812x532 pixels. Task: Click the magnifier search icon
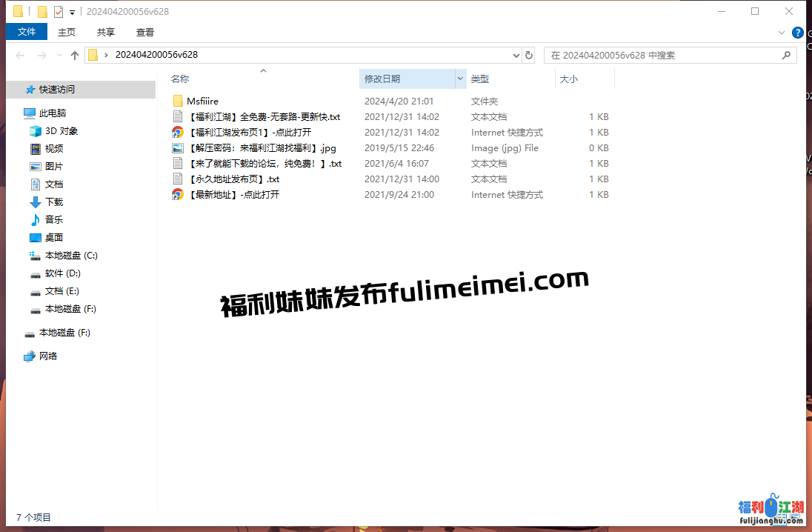coord(786,55)
